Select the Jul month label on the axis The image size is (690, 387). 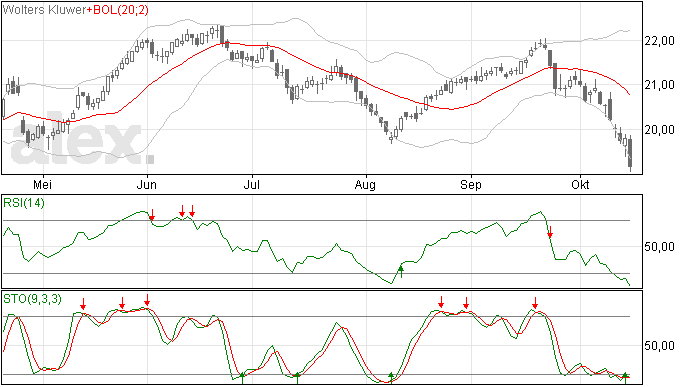pyautogui.click(x=252, y=184)
